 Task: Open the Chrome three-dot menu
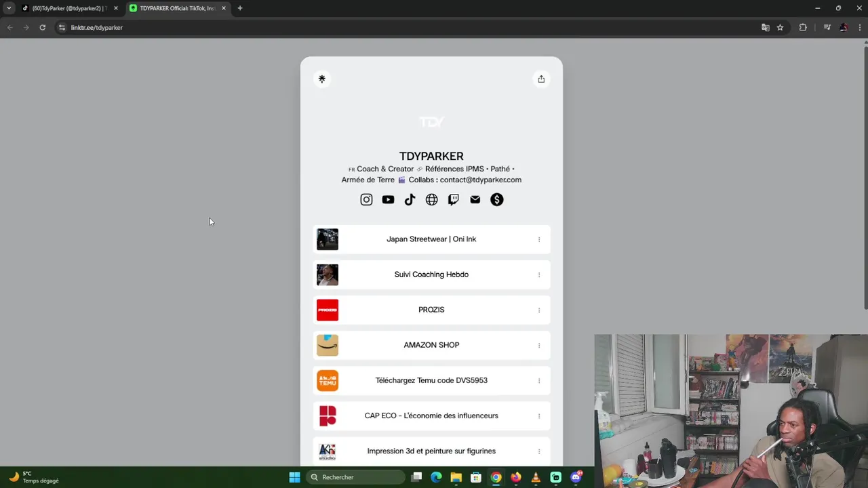point(859,27)
